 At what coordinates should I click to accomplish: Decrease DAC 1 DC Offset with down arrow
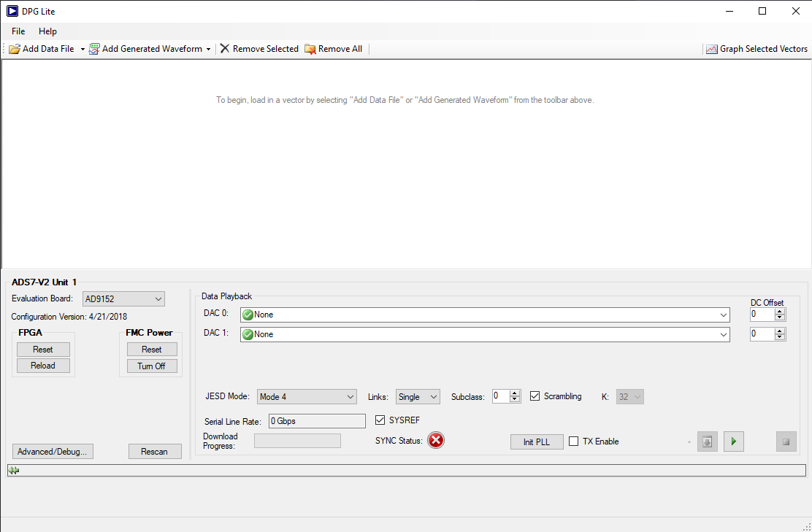click(780, 337)
